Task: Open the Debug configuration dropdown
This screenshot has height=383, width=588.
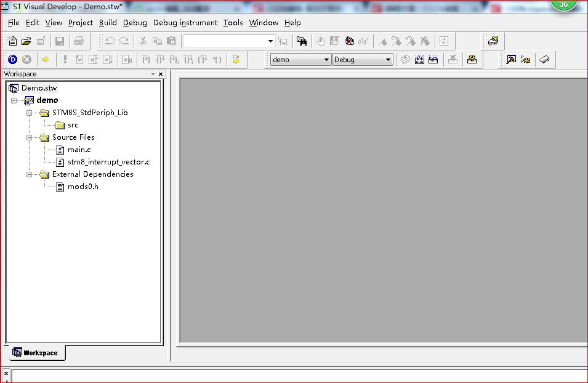Action: [388, 60]
